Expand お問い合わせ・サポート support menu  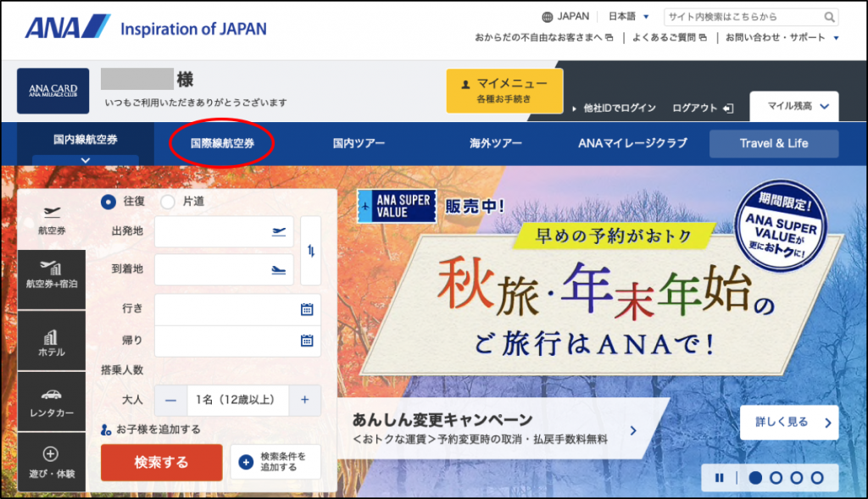pos(782,37)
